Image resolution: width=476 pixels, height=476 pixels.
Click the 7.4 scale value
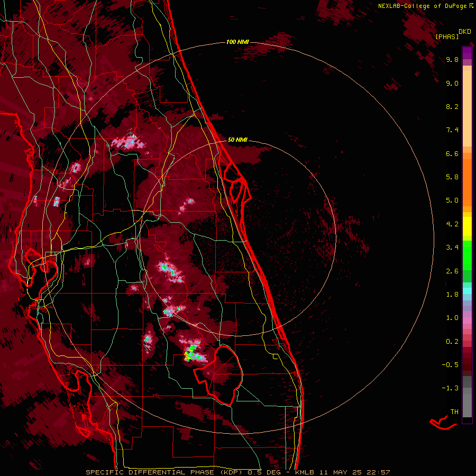pyautogui.click(x=452, y=130)
